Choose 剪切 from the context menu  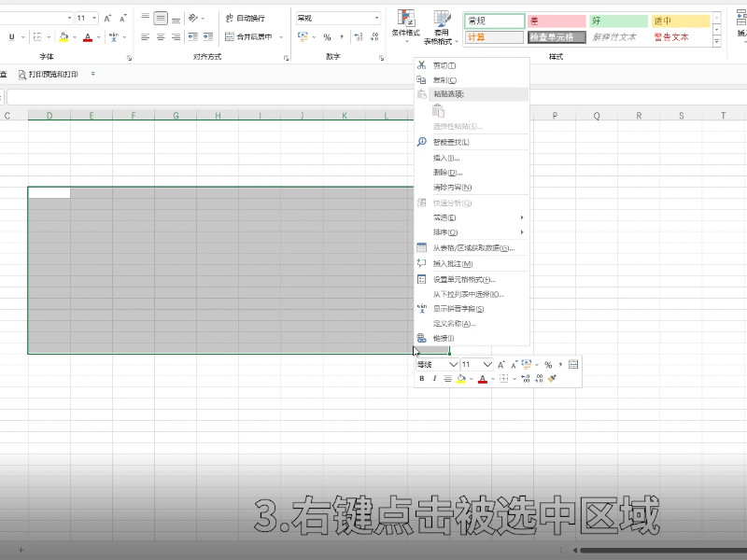point(472,65)
